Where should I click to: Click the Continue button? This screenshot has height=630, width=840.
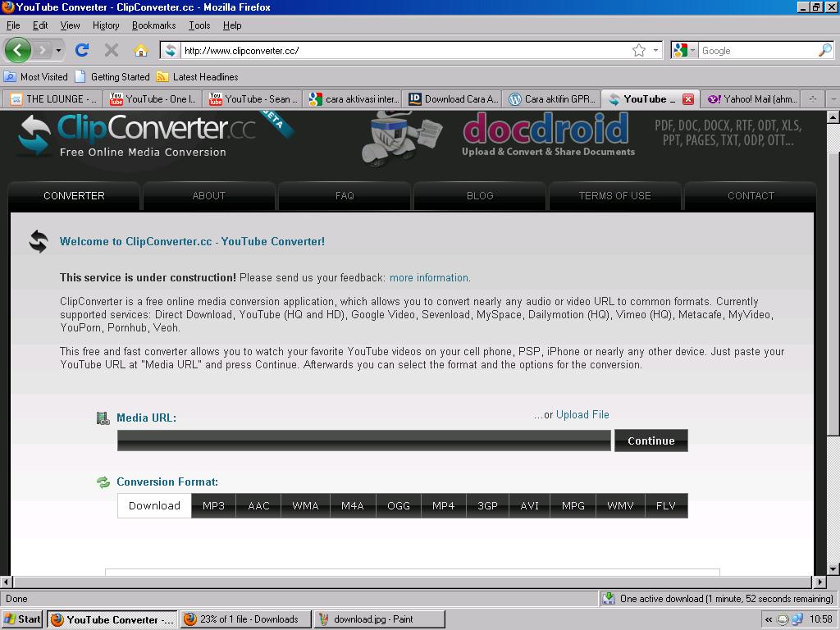[x=651, y=441]
